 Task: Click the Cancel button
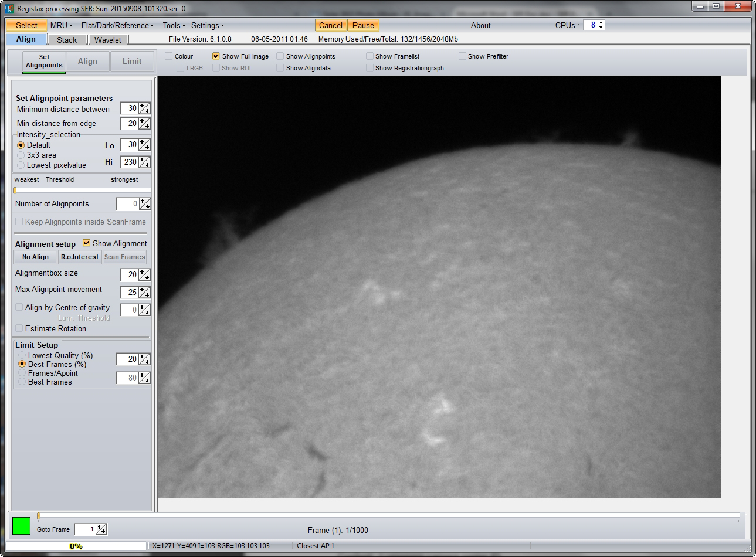tap(331, 25)
